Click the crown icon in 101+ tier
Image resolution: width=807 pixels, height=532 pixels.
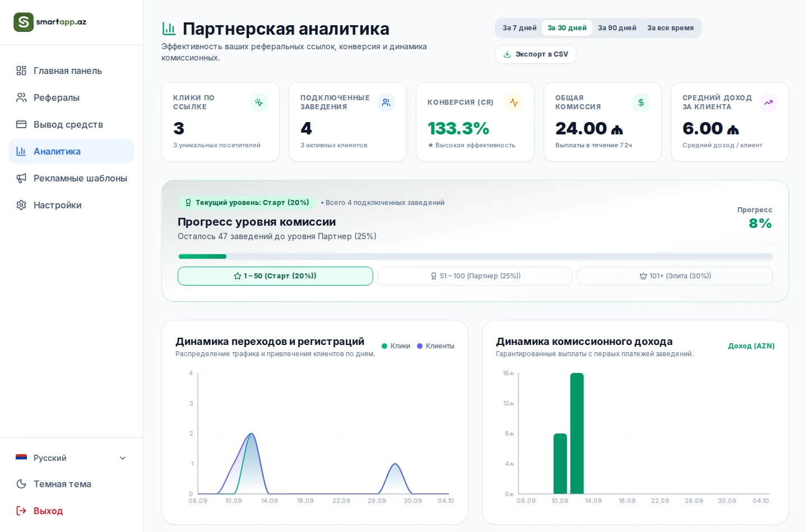[643, 276]
